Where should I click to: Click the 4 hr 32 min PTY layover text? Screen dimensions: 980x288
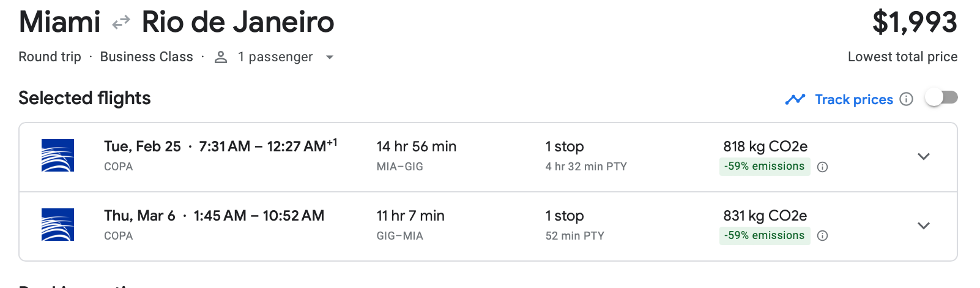click(586, 167)
